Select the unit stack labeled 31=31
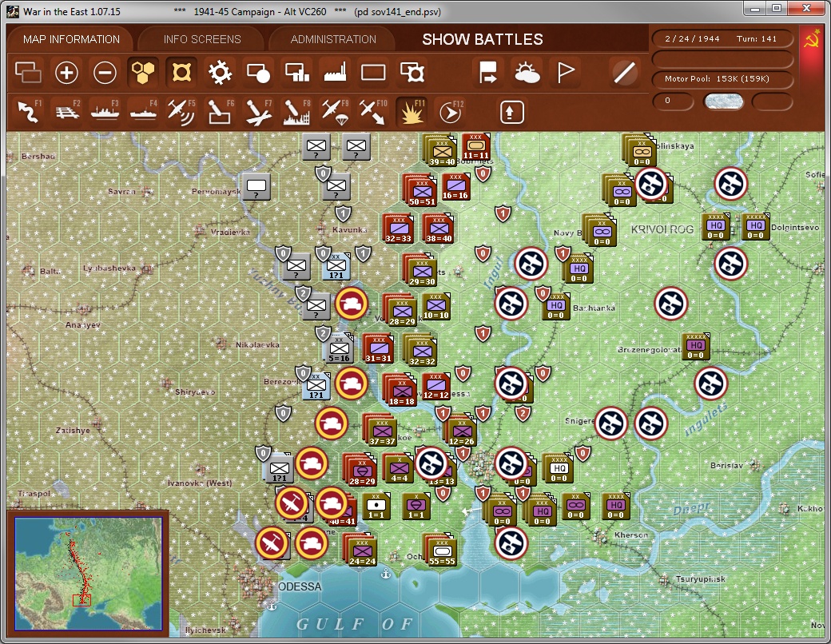Screen dimensions: 831x644 379,349
